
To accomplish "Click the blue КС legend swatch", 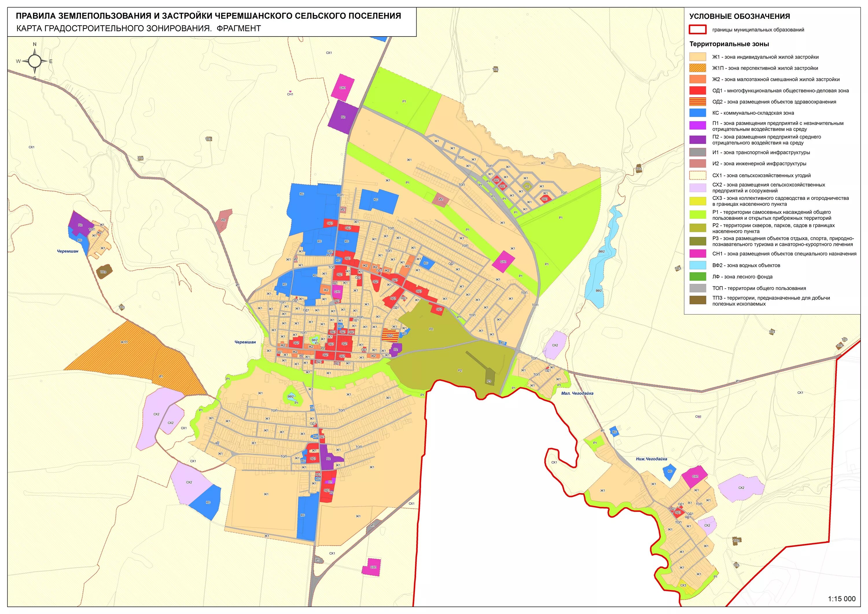I will [698, 113].
